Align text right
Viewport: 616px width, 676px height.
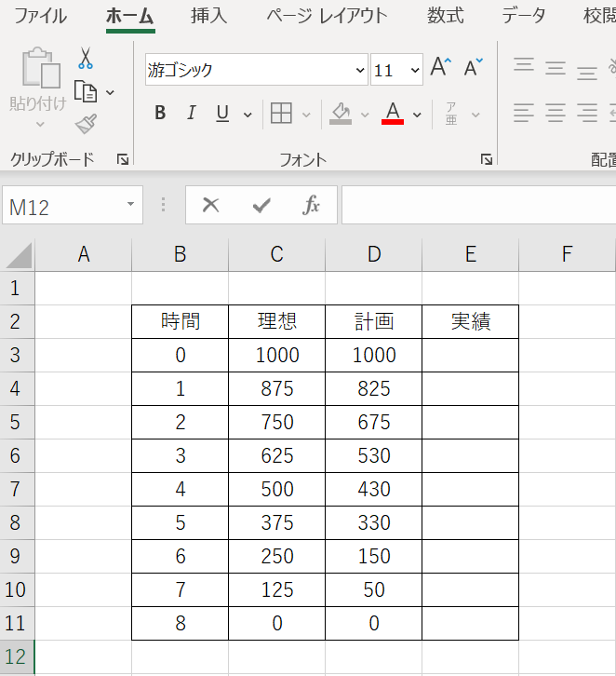click(587, 113)
